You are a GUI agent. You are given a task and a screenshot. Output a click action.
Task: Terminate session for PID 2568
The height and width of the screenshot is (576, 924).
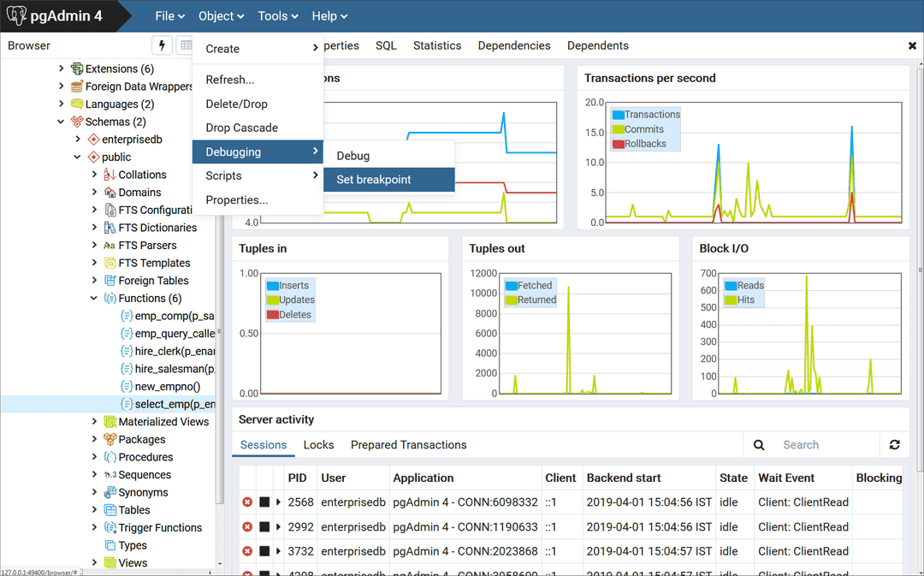247,502
